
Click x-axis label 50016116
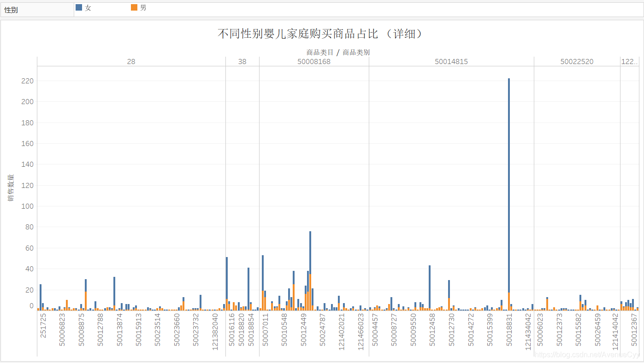point(232,330)
